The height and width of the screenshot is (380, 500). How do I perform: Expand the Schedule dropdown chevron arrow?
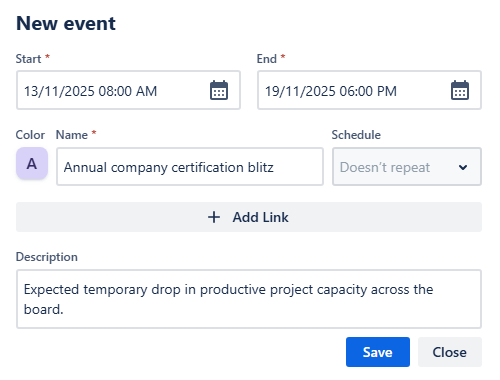(463, 167)
